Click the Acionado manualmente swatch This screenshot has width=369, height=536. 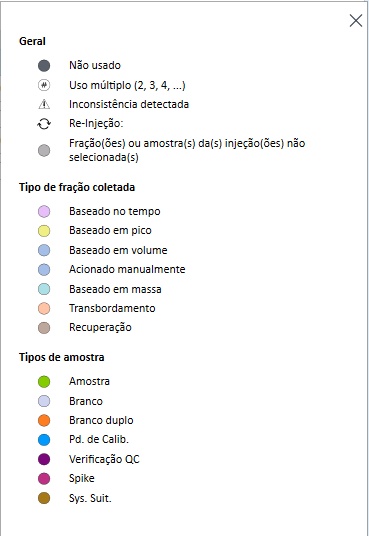[x=44, y=270]
